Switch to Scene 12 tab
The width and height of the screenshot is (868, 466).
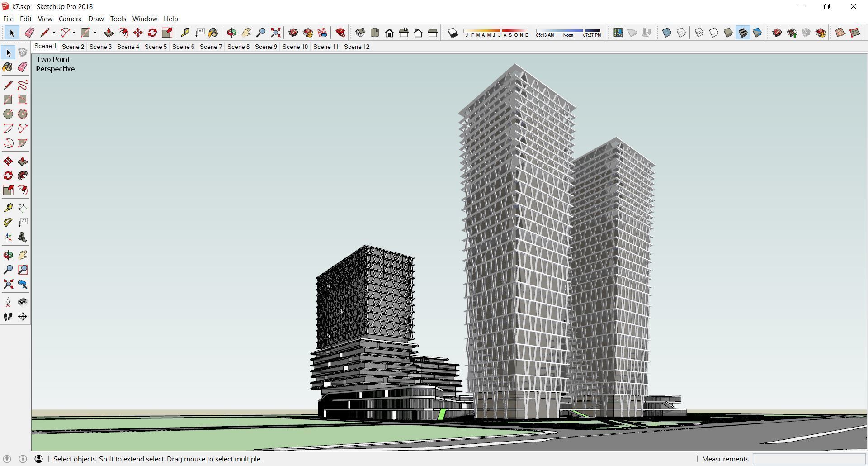(x=357, y=47)
